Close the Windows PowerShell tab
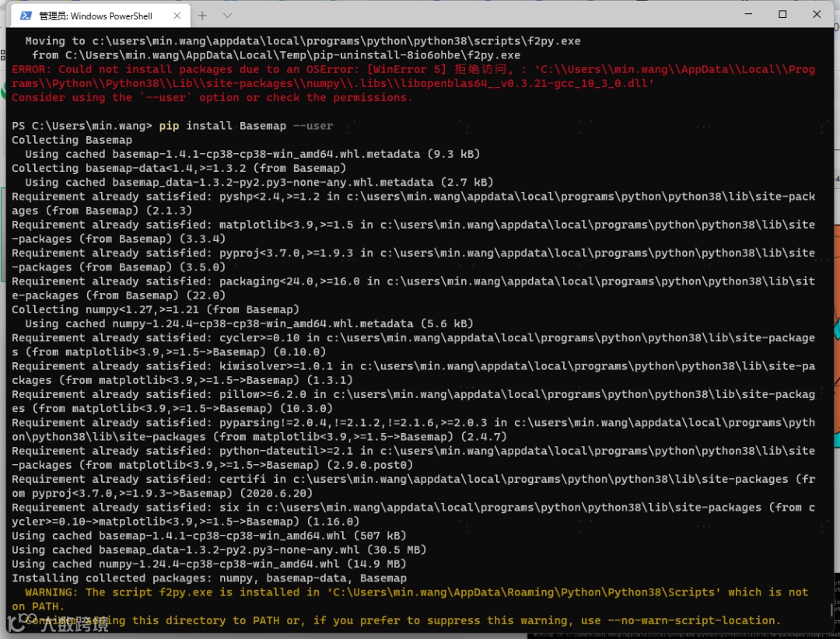The image size is (840, 639). click(177, 16)
